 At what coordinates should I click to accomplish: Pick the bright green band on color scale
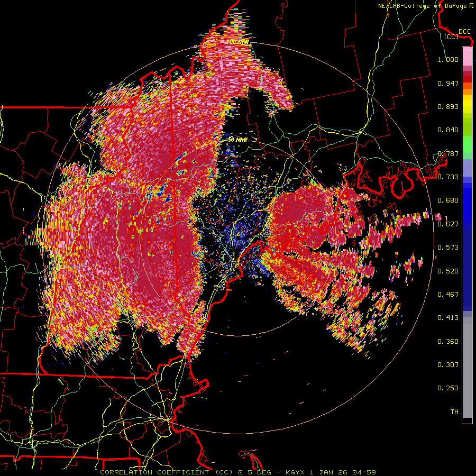467,144
